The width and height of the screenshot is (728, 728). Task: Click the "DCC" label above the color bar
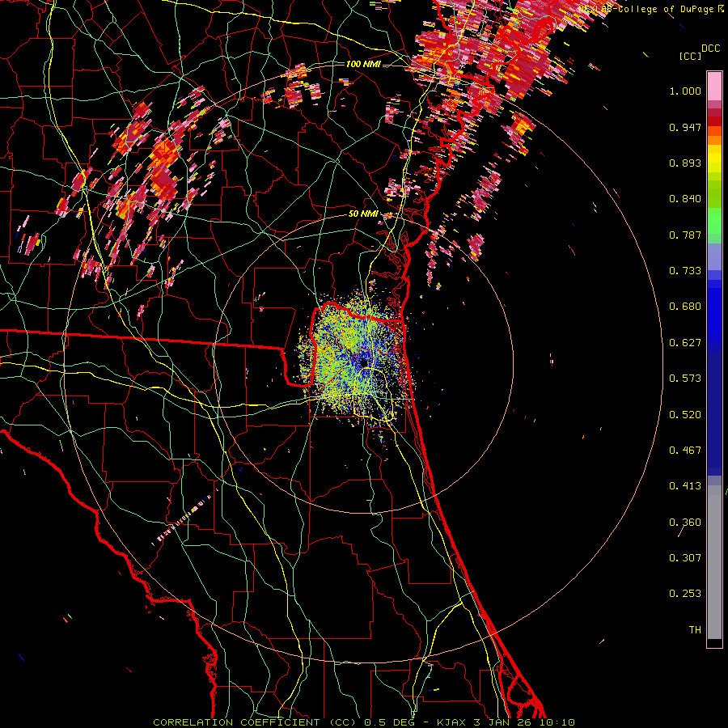click(710, 49)
